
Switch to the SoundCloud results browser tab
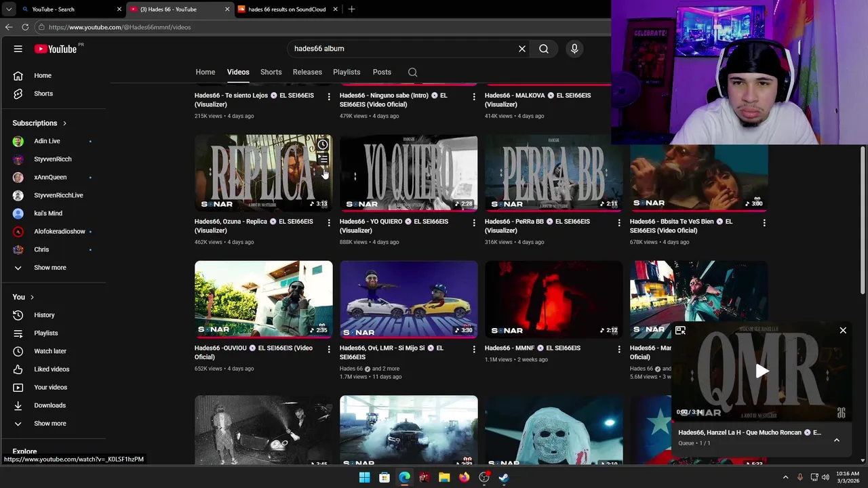click(287, 9)
